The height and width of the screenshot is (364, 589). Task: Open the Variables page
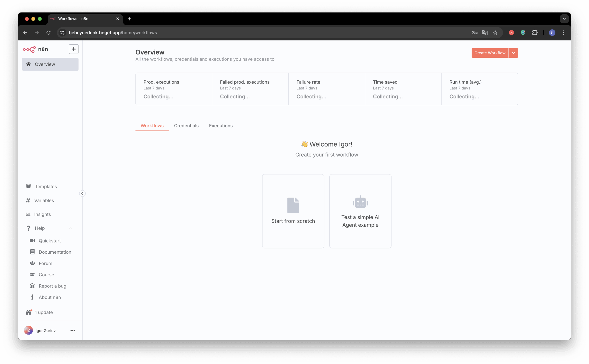click(x=44, y=201)
